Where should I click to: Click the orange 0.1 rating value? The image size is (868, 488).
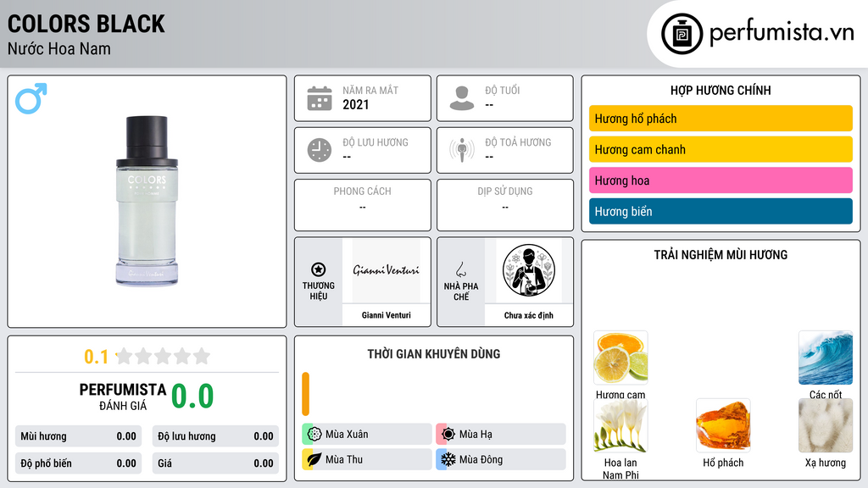click(x=96, y=357)
